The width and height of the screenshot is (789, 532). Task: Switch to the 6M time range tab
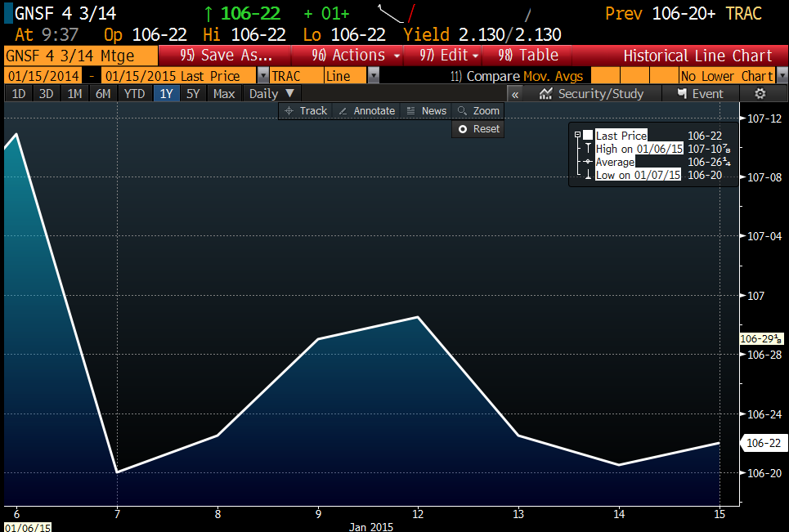(102, 93)
